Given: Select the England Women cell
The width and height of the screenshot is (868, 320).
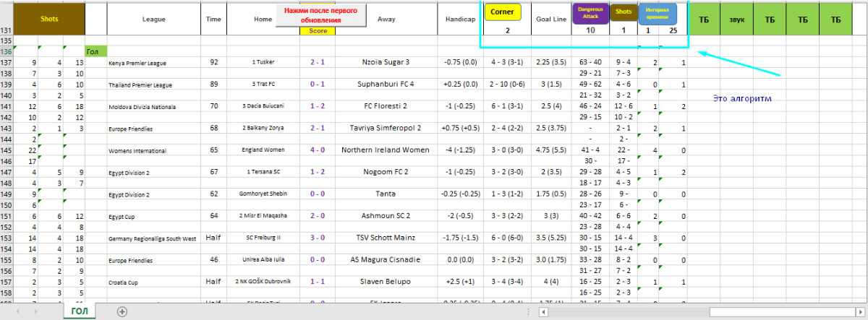Looking at the screenshot, I should (263, 150).
